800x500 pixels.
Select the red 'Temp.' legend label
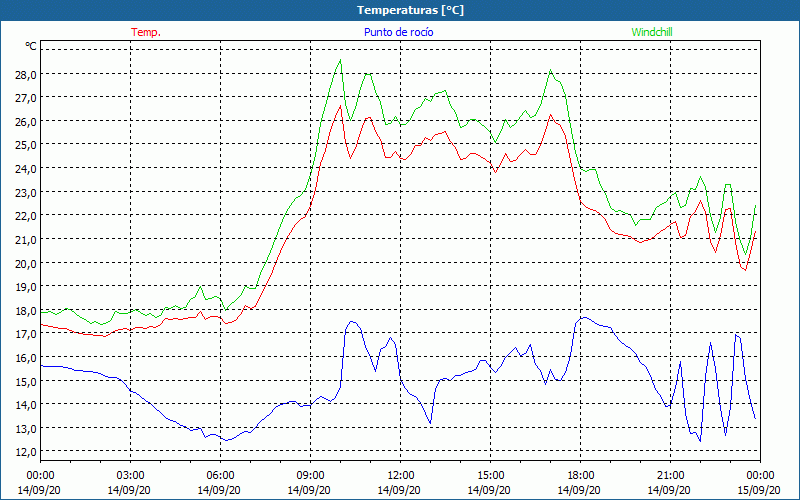coord(146,32)
